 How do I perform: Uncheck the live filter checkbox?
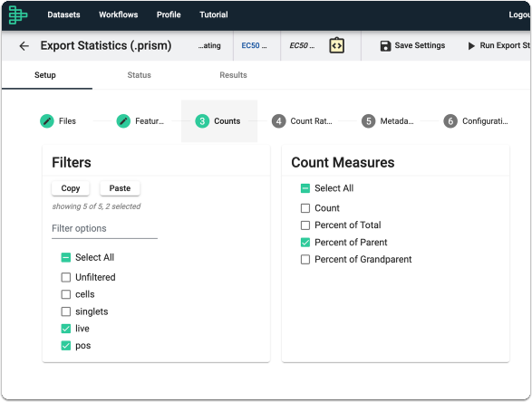(x=66, y=329)
